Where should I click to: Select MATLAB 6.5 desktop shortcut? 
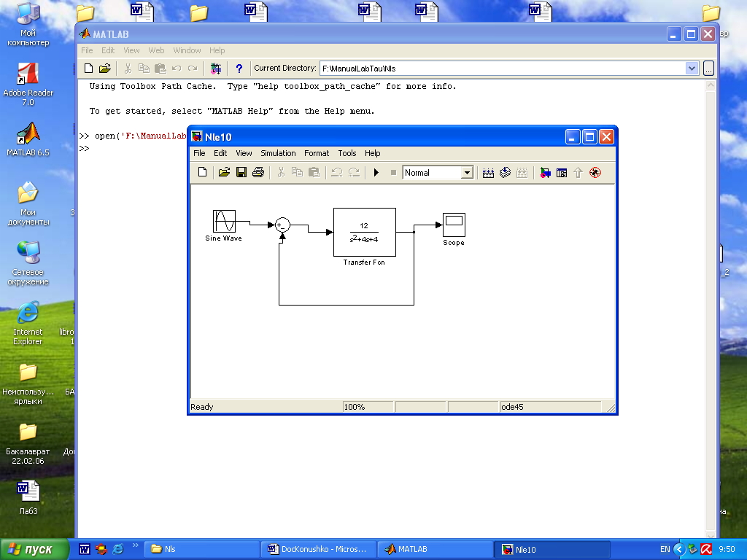[x=28, y=139]
